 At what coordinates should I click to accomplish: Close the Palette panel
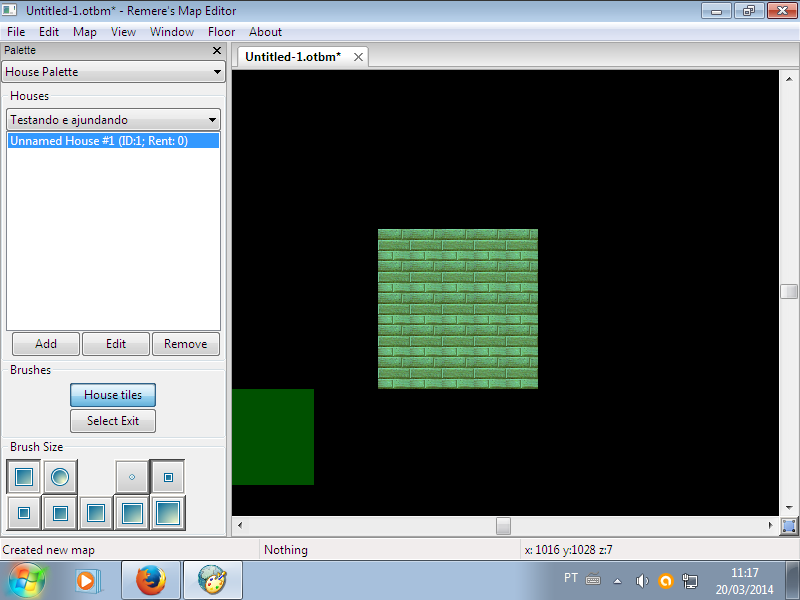click(x=217, y=51)
